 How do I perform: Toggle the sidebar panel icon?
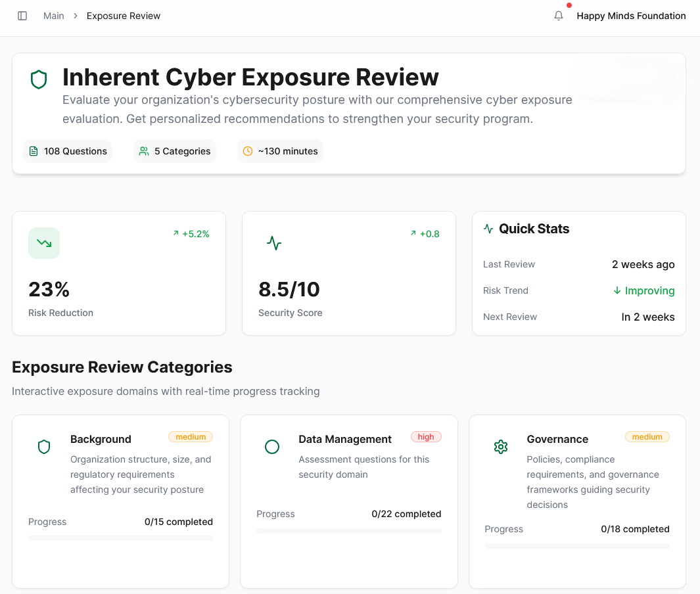[22, 16]
